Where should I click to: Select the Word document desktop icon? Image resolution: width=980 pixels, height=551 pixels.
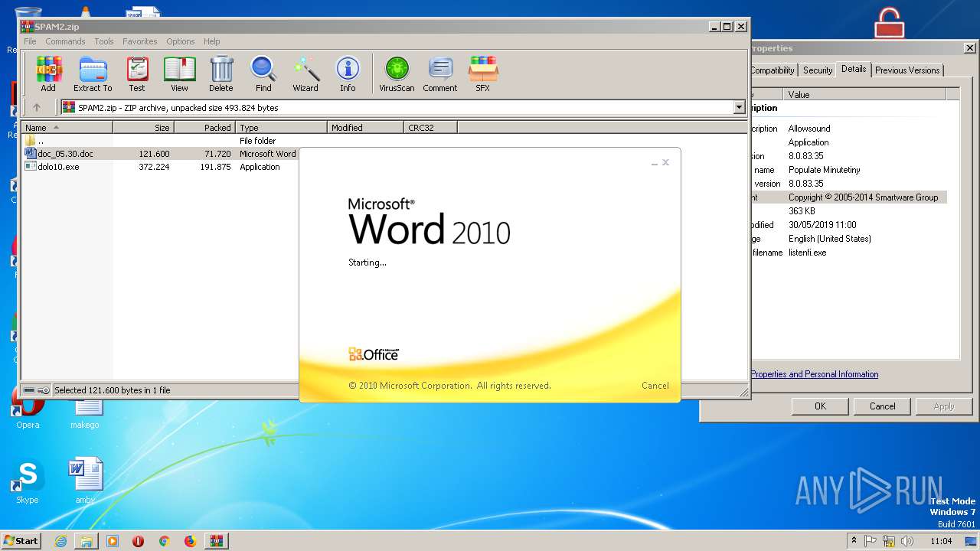pyautogui.click(x=85, y=481)
